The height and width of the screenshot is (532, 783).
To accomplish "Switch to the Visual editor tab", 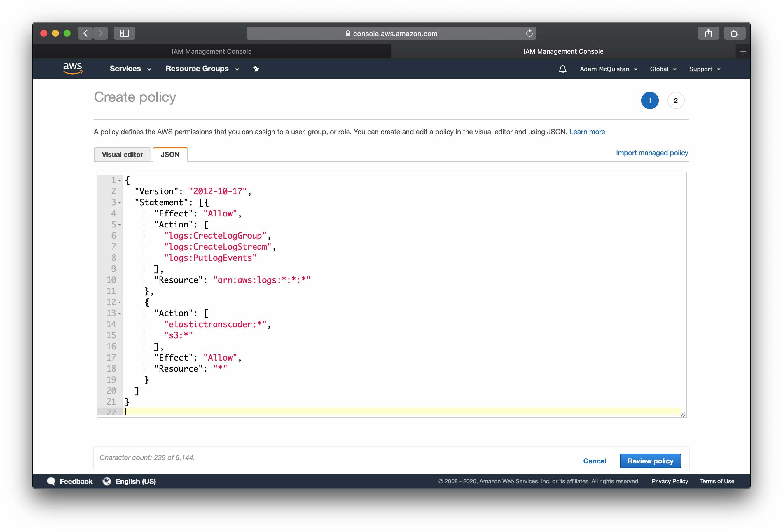I will (x=123, y=154).
